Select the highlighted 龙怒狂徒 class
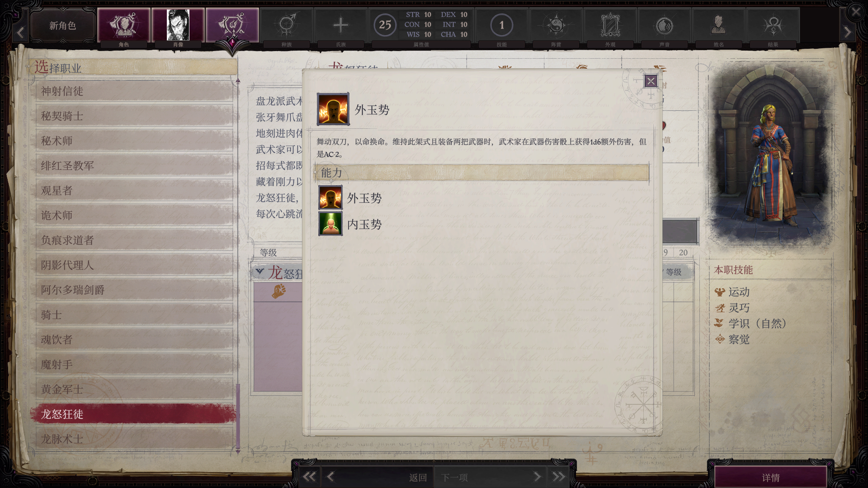The width and height of the screenshot is (868, 488). 134,414
